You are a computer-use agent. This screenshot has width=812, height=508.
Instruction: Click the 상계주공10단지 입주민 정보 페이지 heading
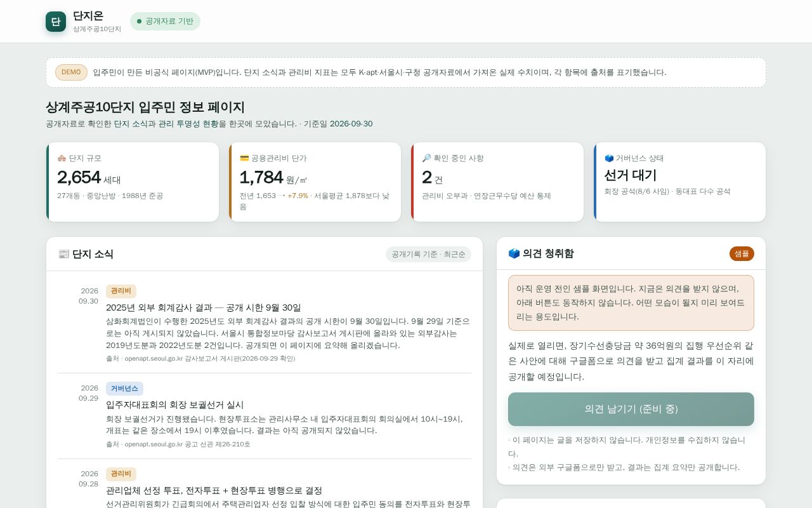[145, 107]
